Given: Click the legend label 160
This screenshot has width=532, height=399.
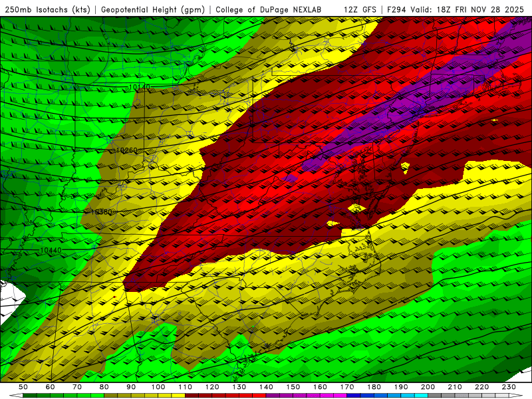Looking at the screenshot, I should [320, 387].
